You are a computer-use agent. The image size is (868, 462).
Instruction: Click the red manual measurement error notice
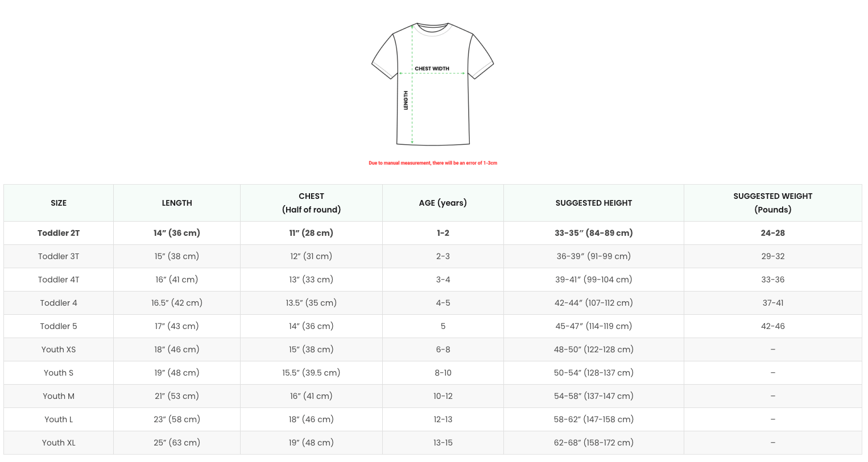point(433,163)
